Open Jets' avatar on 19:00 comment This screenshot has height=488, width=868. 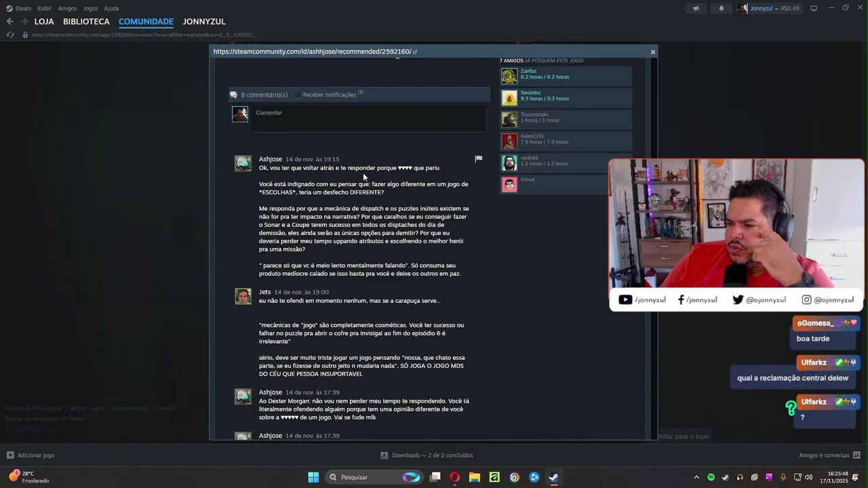point(243,296)
